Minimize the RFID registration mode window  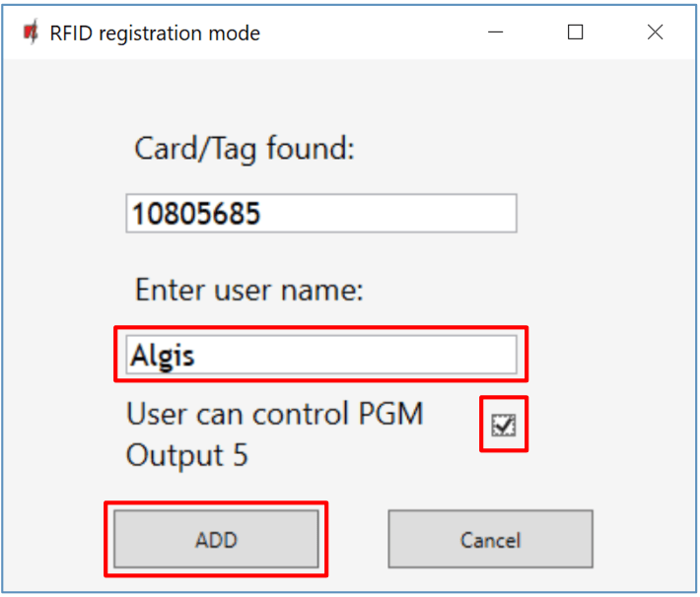(498, 33)
